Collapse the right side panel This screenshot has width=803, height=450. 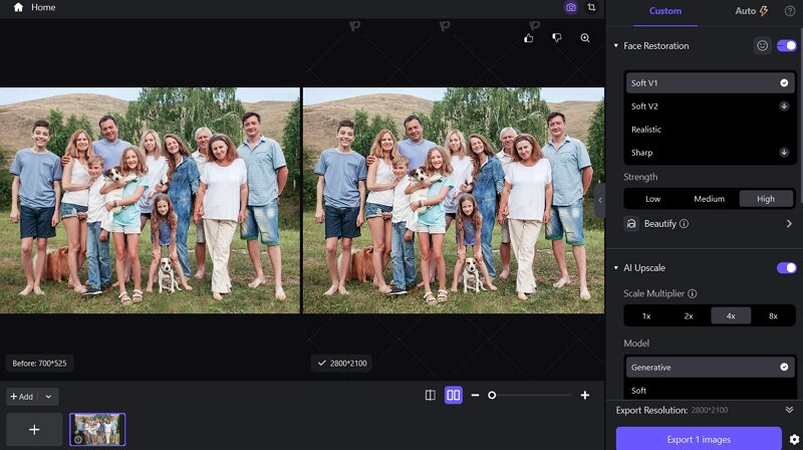pyautogui.click(x=600, y=200)
